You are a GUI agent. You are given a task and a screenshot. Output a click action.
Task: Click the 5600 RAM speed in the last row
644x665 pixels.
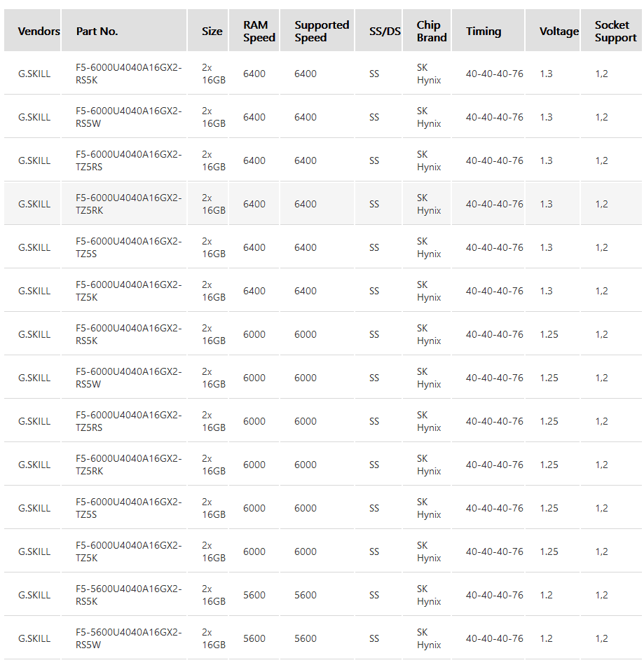tap(254, 638)
